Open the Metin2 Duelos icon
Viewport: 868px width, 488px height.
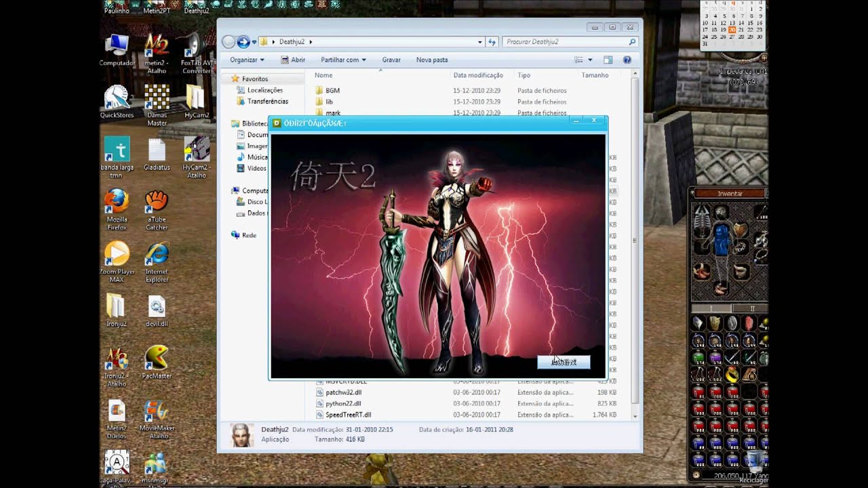117,418
